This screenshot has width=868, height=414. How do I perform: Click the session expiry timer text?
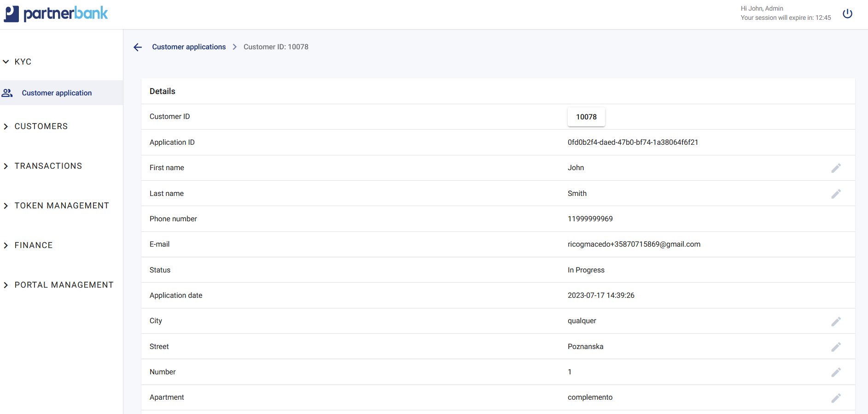[786, 18]
